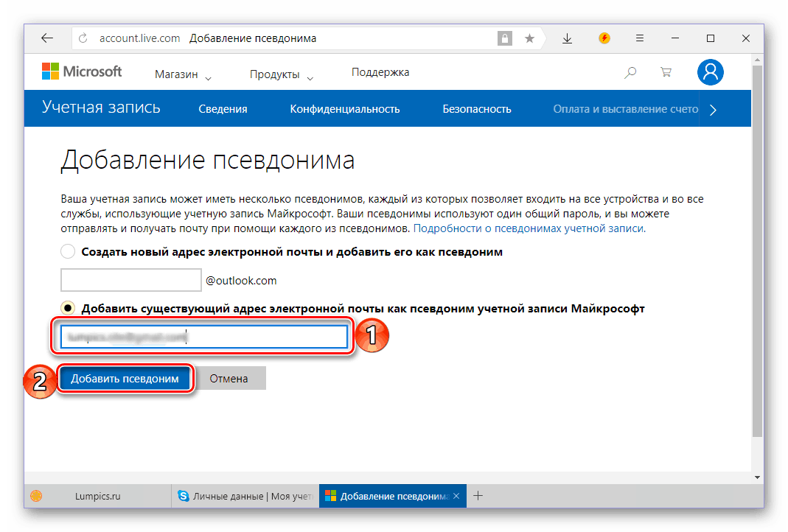This screenshot has height=532, width=788.
Task: Open the browser hamburger menu
Action: pos(640,38)
